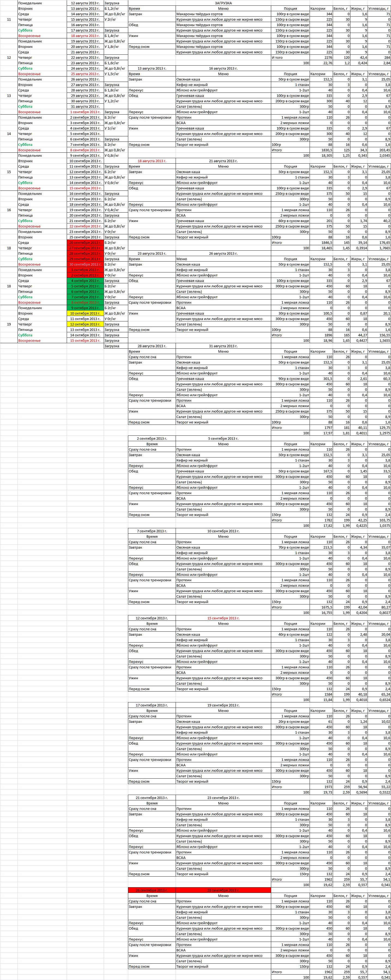Screen dimensions: 391x980
Task: Click the У 1,5г/кг cell
Action: (x=115, y=74)
